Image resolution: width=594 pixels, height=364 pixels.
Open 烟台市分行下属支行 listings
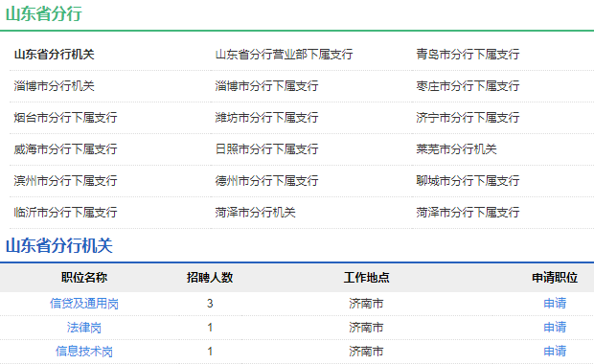coord(65,118)
